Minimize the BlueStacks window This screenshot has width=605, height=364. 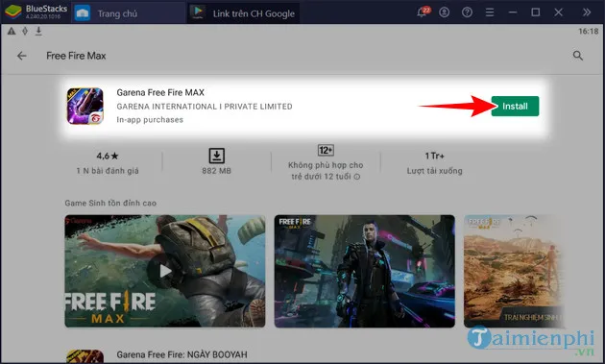513,12
